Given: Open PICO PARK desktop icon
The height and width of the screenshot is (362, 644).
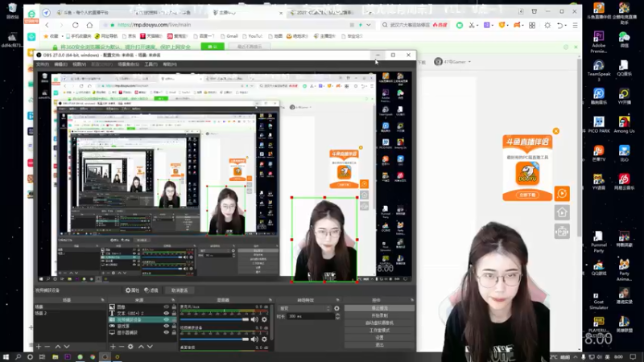Looking at the screenshot, I should [598, 125].
